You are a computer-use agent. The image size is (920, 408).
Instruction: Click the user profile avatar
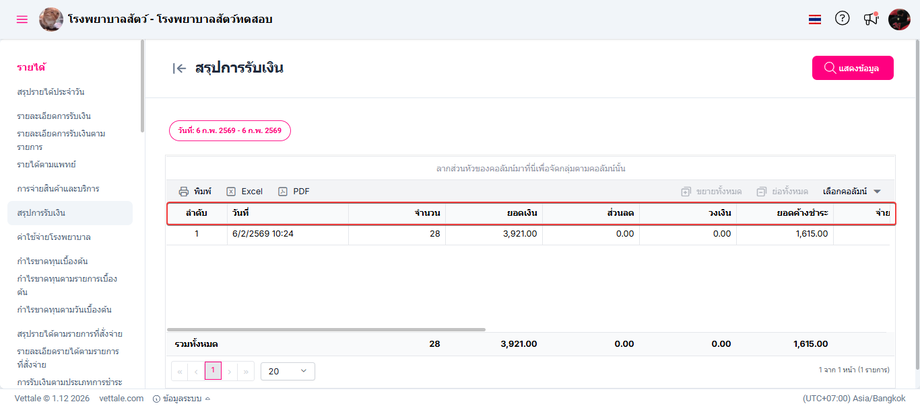coord(899,19)
